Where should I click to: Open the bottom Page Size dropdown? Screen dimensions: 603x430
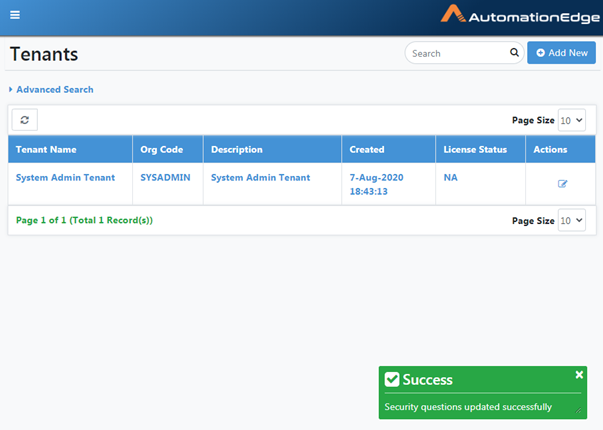[x=571, y=220]
